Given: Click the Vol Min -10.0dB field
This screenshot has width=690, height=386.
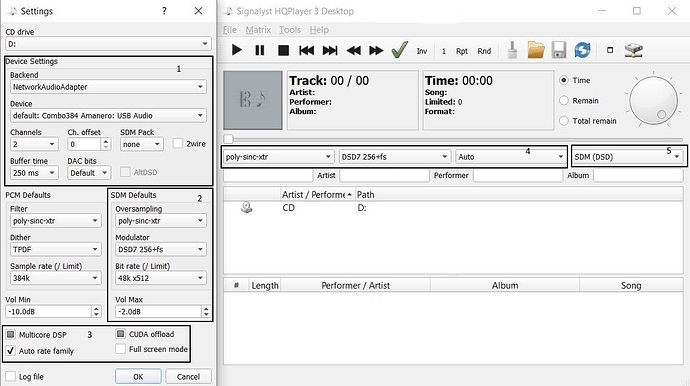Looking at the screenshot, I should point(53,311).
